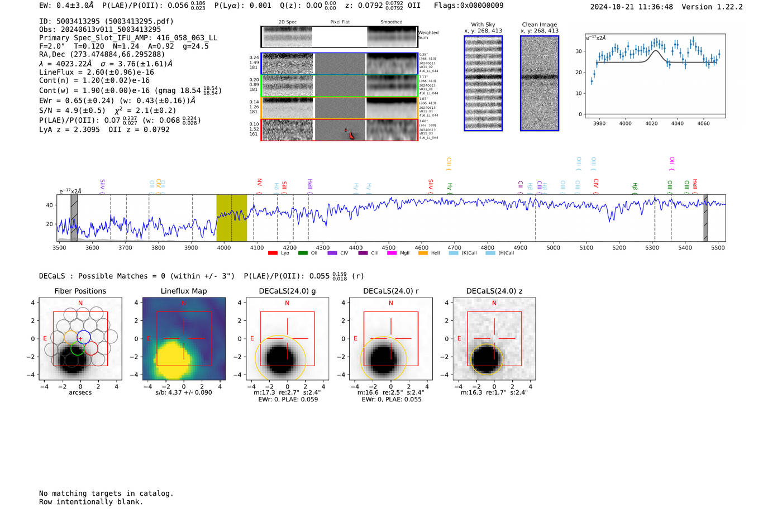Click the red Lyα legend swatch
This screenshot has width=782, height=532.
coord(273,253)
